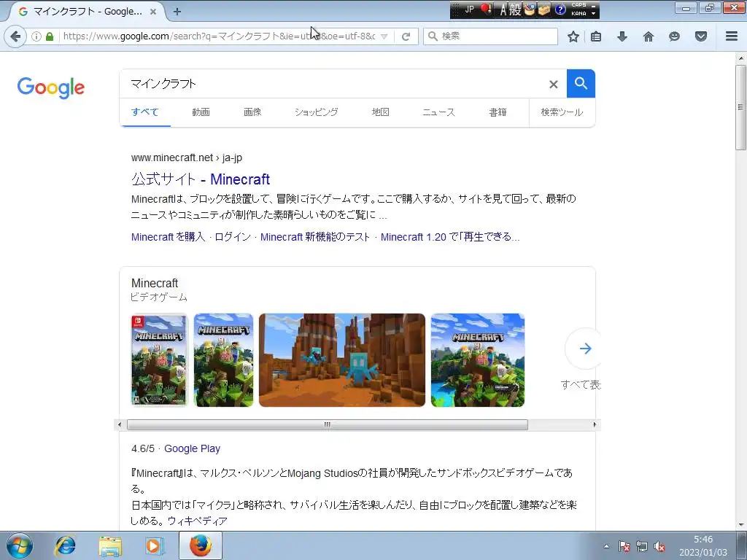747x560 pixels.
Task: Click the network tray icon
Action: coord(642,547)
